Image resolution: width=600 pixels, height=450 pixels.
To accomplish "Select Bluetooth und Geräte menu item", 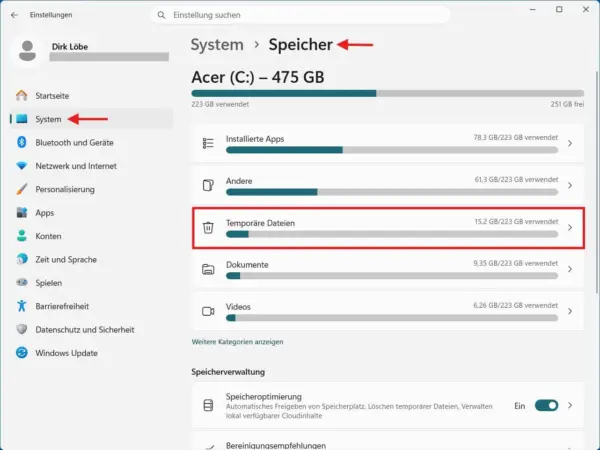I will 91,142.
